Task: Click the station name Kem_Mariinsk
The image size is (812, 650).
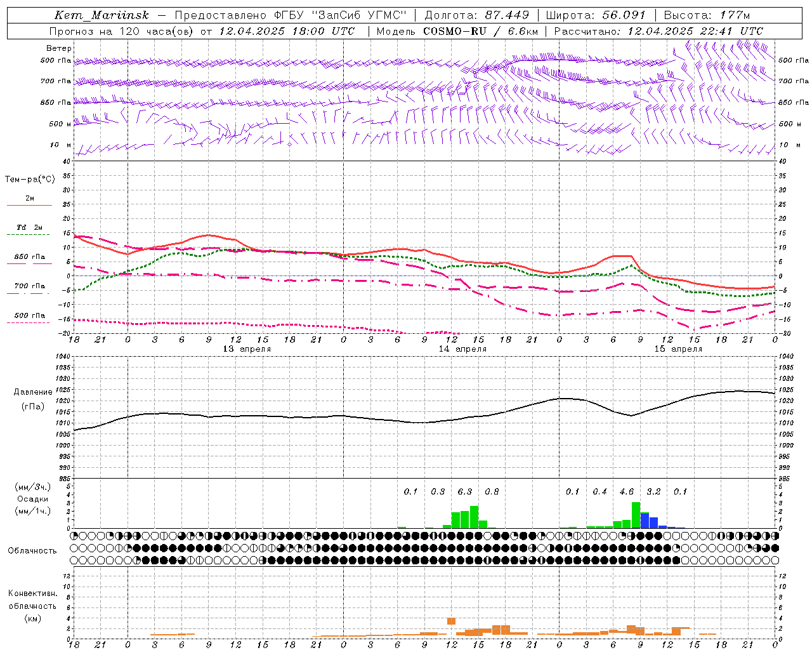Action: tap(102, 15)
